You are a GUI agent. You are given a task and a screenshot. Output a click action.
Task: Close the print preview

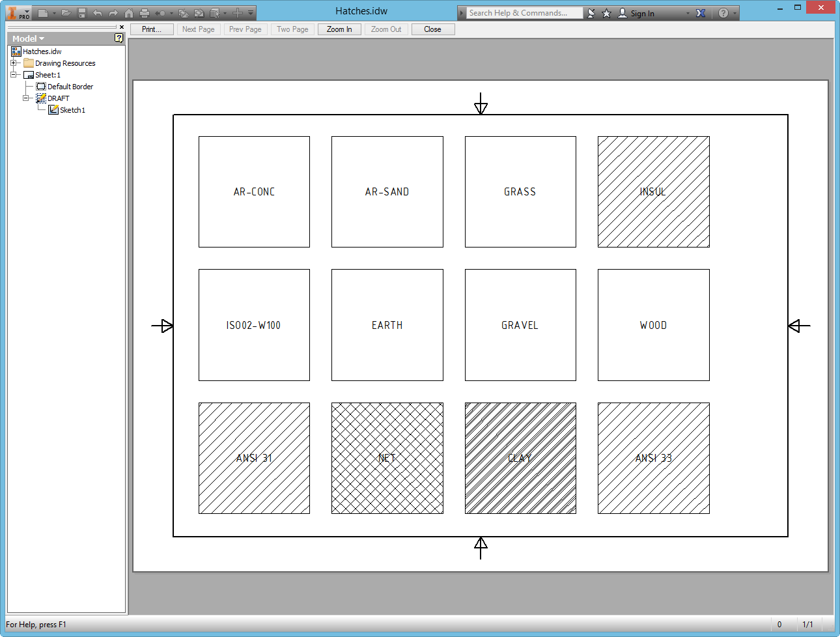point(432,29)
